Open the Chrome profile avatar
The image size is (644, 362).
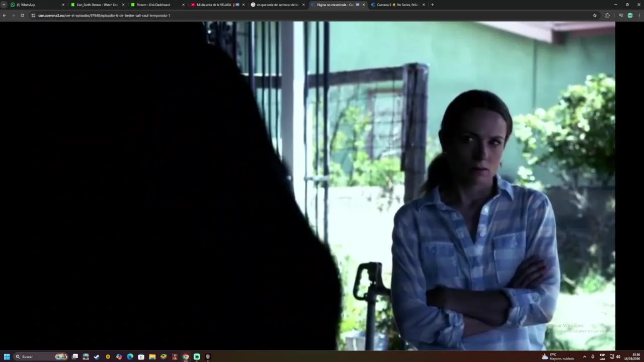click(x=630, y=16)
